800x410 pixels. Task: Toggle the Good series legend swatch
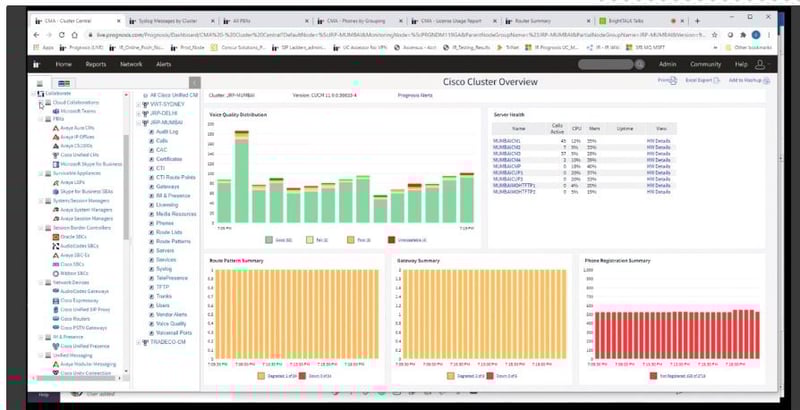[x=270, y=240]
